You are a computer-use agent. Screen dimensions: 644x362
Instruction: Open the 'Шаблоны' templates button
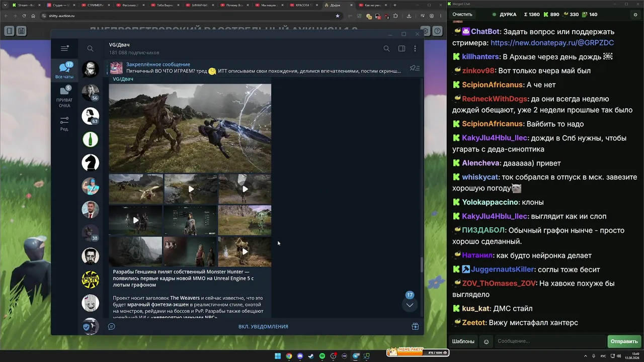click(463, 341)
